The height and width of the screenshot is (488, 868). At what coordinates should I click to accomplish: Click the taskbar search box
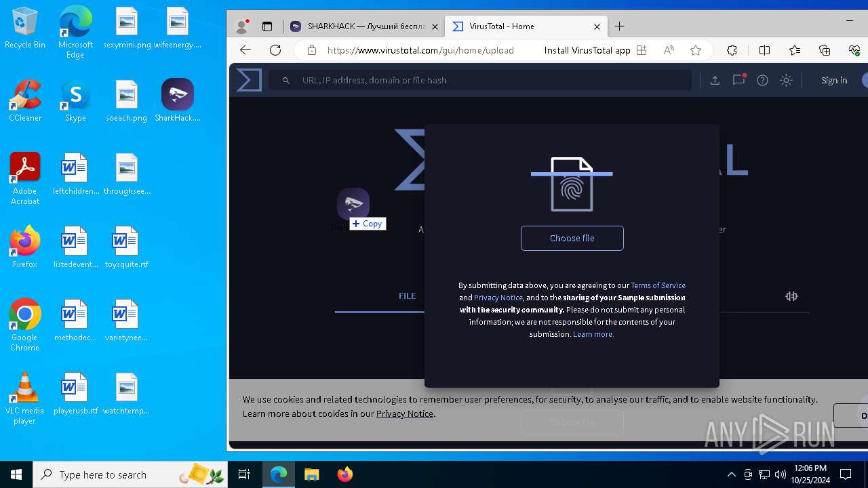pos(130,474)
